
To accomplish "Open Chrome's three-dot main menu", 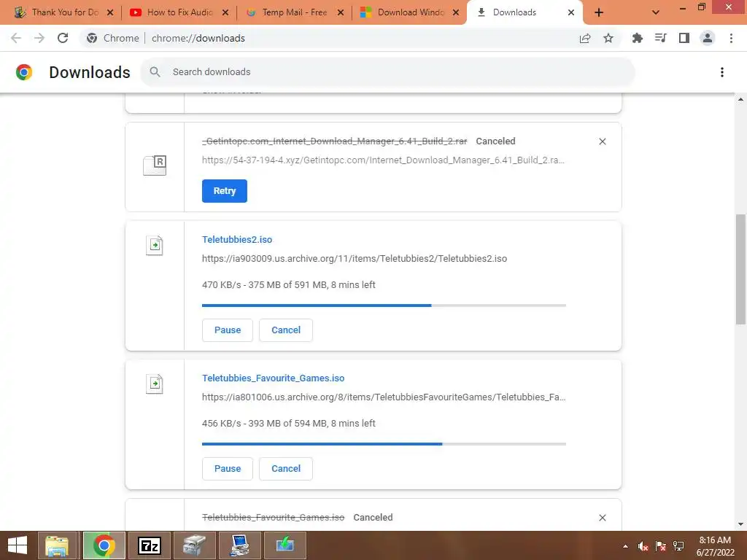I will 731,38.
